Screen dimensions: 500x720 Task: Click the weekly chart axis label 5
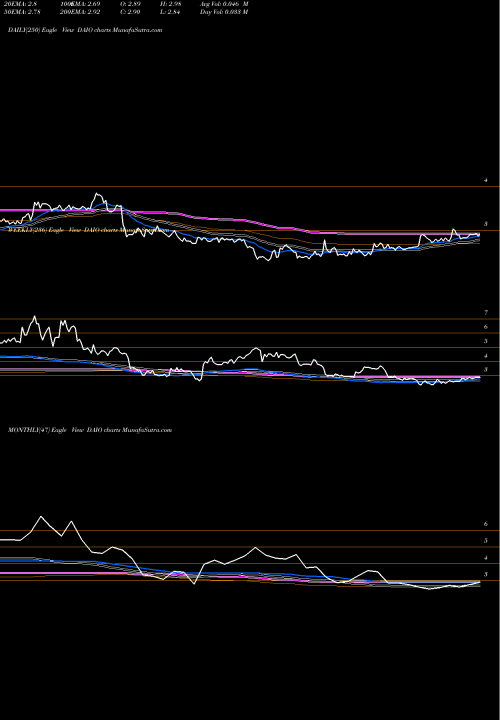(x=486, y=341)
